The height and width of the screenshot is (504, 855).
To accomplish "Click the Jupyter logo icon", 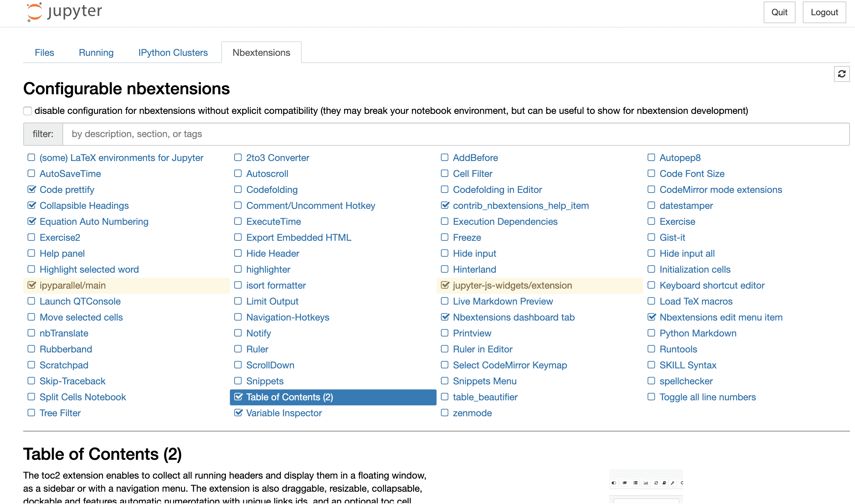I will click(x=35, y=12).
